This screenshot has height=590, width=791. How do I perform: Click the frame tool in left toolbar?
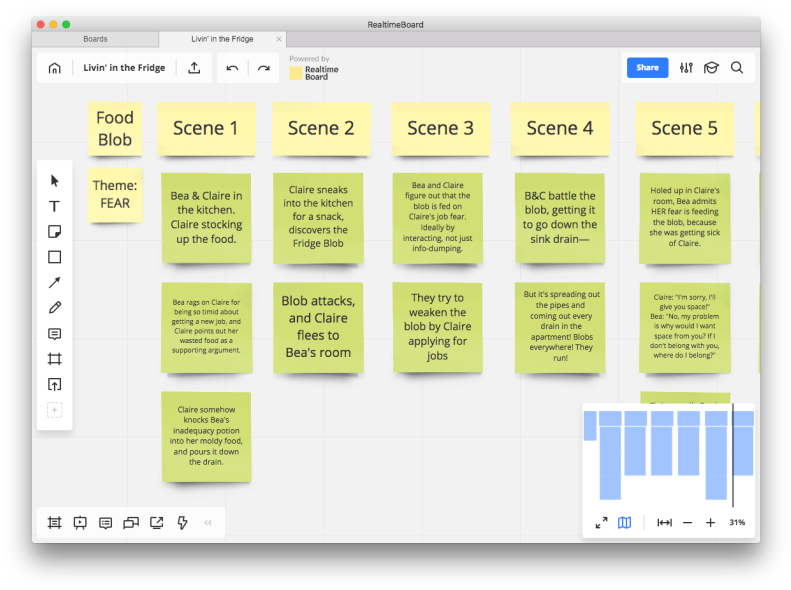(55, 359)
